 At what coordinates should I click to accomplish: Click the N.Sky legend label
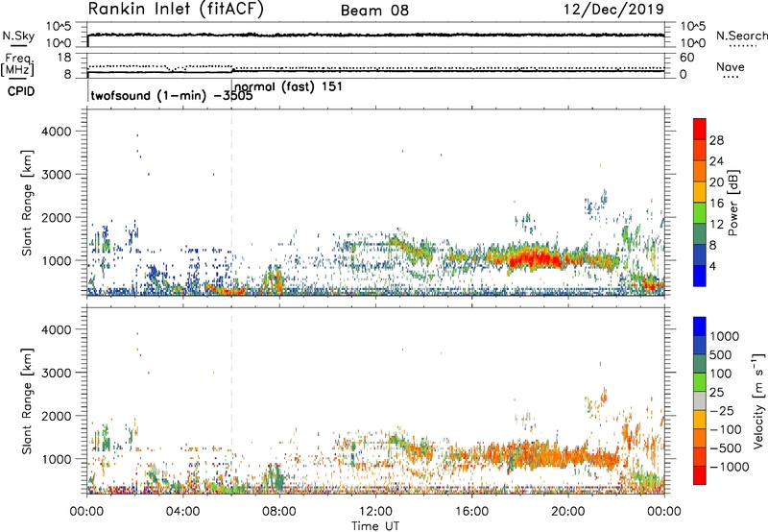[x=18, y=36]
